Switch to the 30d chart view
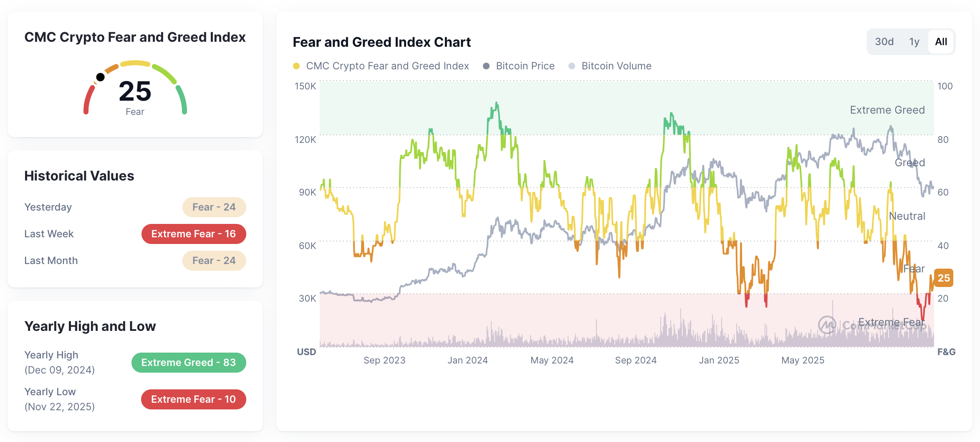 point(884,41)
